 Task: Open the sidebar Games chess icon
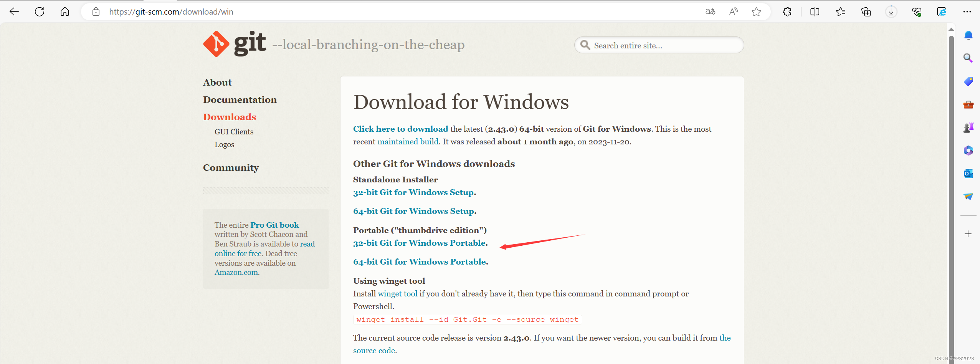pyautogui.click(x=968, y=127)
